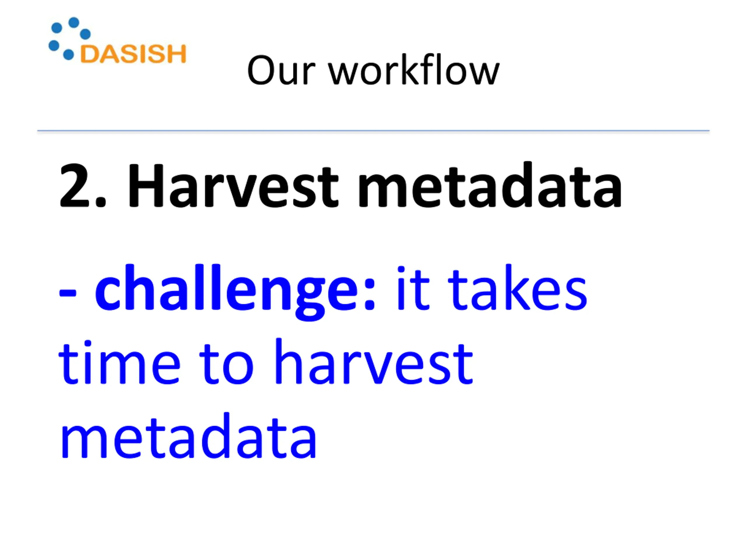The width and height of the screenshot is (747, 560).
Task: Click the blue horizontal divider line
Action: point(373,131)
